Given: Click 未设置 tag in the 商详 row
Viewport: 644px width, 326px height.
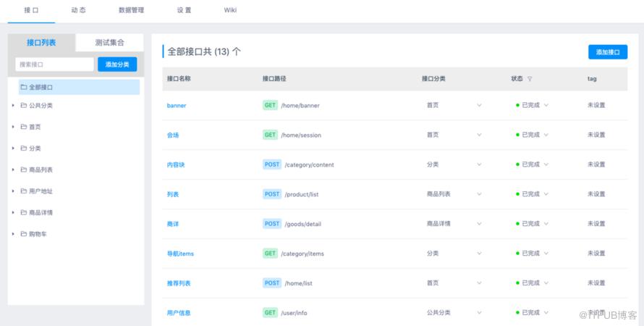Looking at the screenshot, I should (596, 224).
